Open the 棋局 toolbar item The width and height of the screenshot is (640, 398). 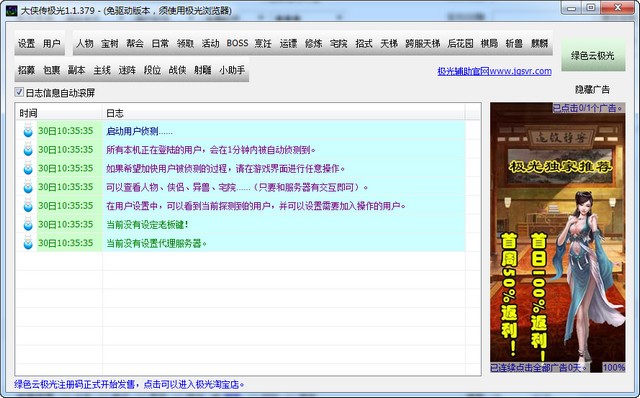pyautogui.click(x=489, y=43)
